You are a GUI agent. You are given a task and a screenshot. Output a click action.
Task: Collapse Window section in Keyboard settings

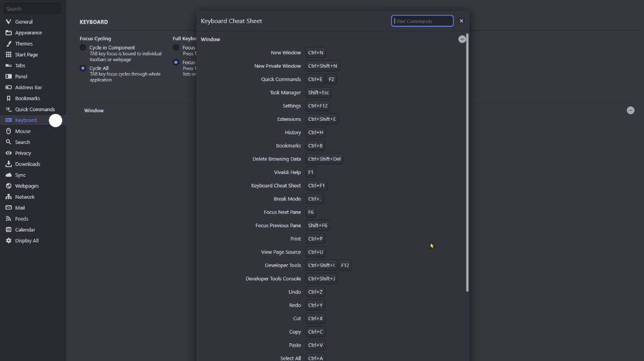coord(631,110)
